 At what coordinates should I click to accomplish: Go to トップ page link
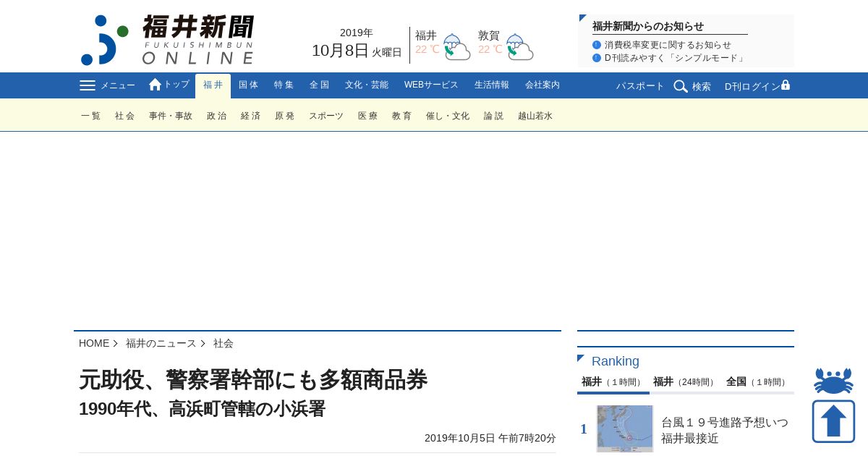[176, 85]
